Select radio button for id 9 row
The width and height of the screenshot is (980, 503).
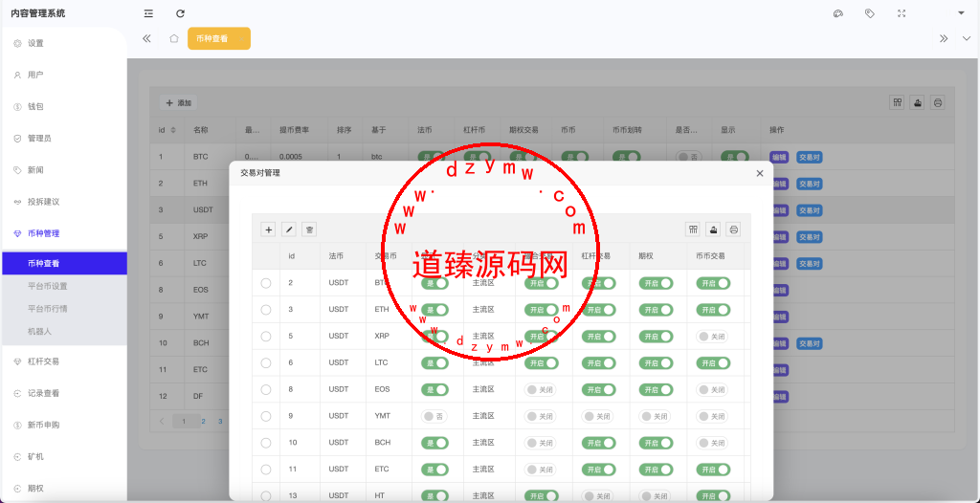click(x=266, y=416)
